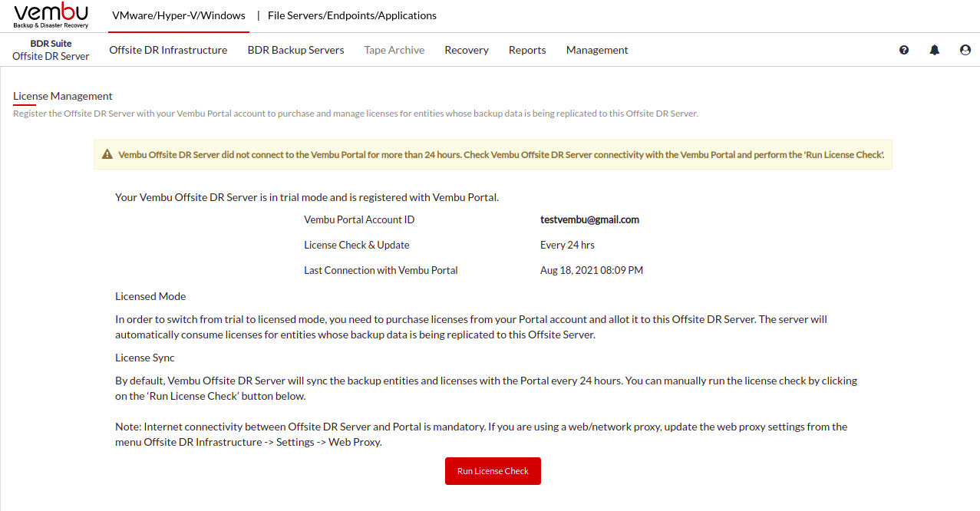The image size is (980, 511).
Task: Open the Management menu
Action: tap(597, 50)
